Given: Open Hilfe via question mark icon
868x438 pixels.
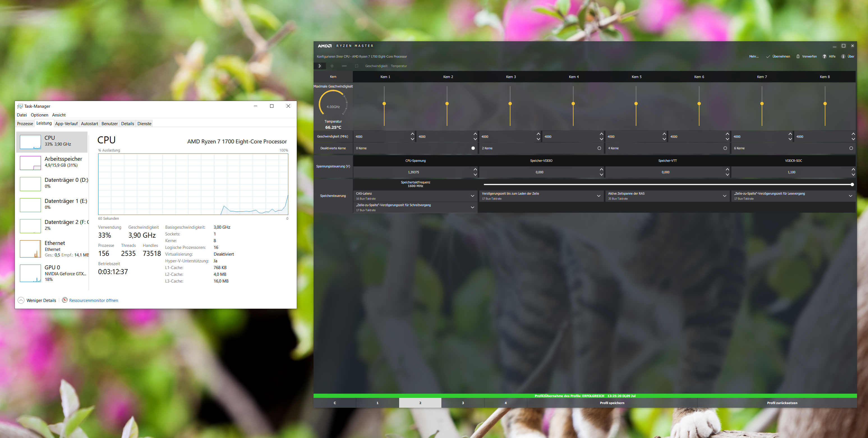Looking at the screenshot, I should pos(824,57).
